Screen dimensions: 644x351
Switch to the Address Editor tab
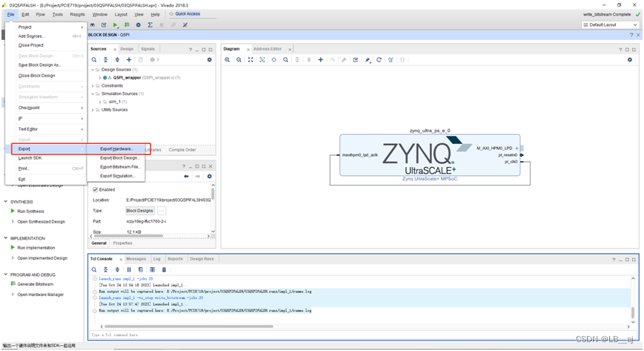pyautogui.click(x=268, y=49)
